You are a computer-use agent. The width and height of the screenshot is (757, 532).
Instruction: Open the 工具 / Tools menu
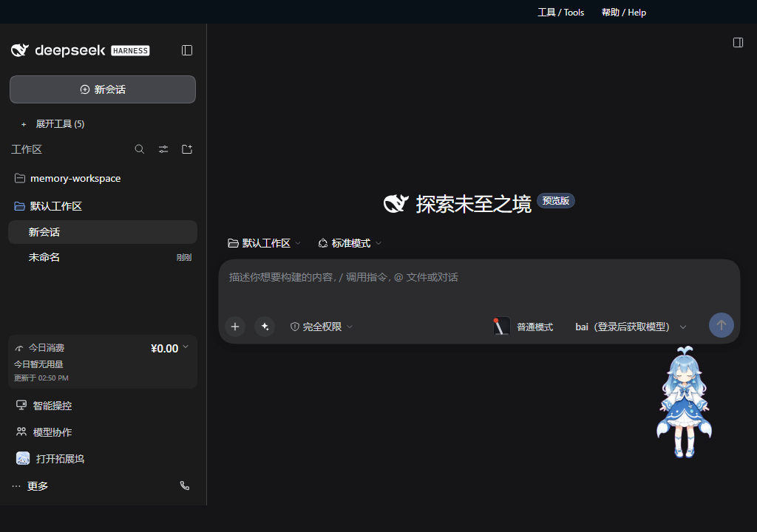(x=561, y=13)
